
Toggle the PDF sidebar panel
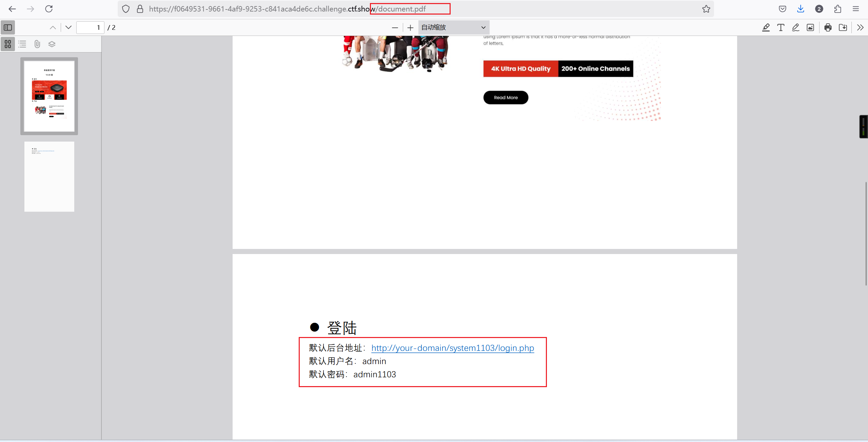coord(8,27)
